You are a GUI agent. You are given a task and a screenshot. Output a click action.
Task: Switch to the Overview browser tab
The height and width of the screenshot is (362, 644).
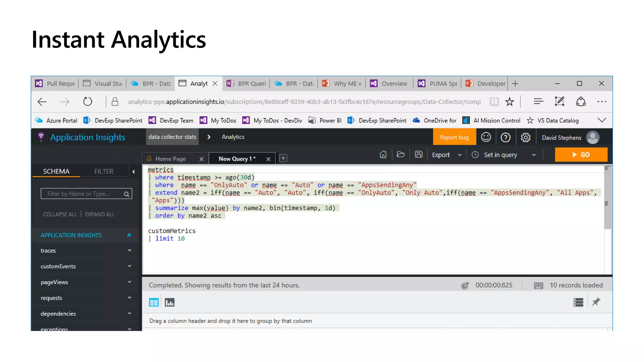point(389,84)
